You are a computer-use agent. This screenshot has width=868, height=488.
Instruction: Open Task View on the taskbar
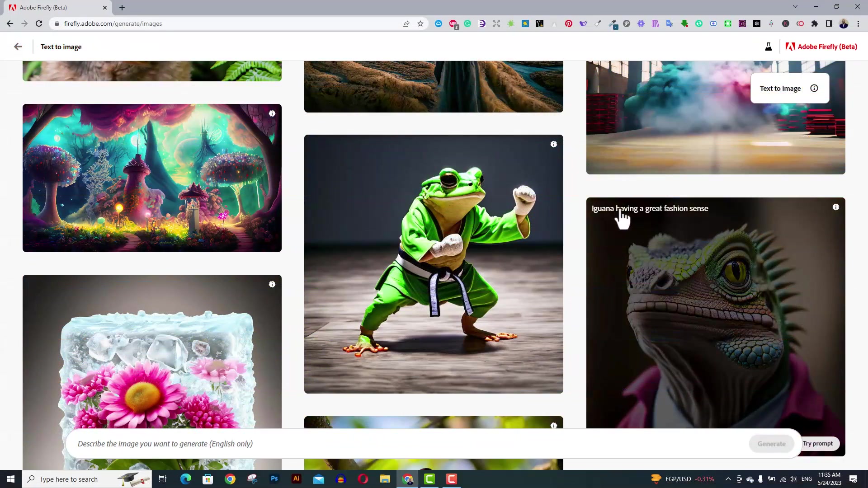[163, 479]
